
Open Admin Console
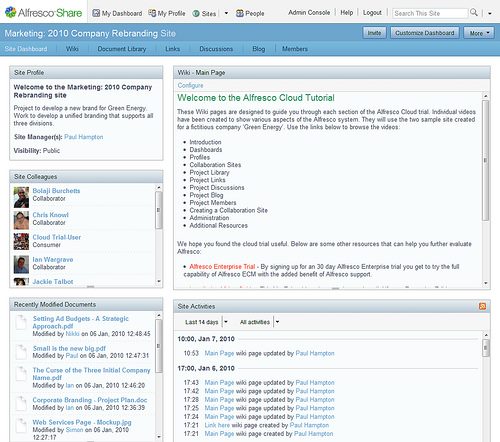[x=309, y=13]
